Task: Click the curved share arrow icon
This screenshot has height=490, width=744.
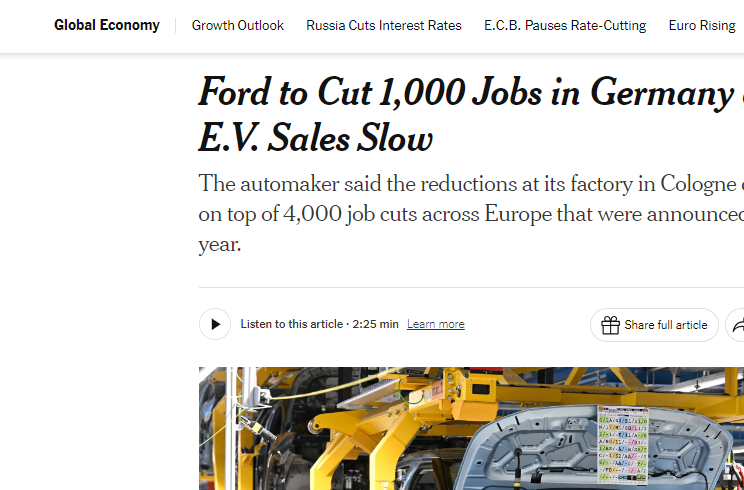Action: coord(737,325)
